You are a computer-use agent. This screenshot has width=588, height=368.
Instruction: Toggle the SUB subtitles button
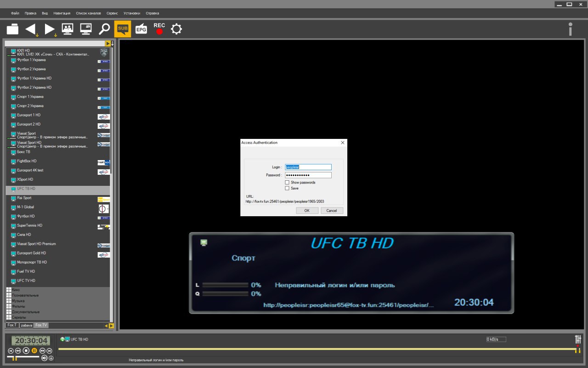point(123,29)
